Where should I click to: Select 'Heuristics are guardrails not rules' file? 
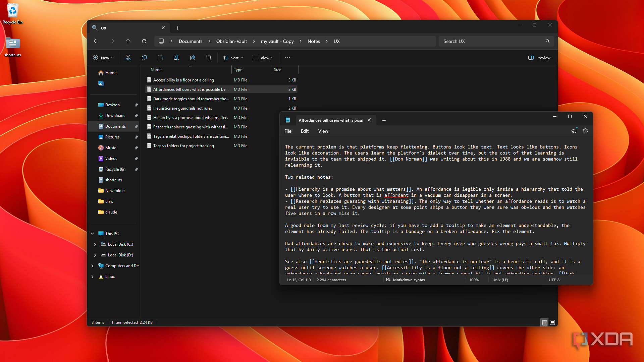pyautogui.click(x=221, y=108)
